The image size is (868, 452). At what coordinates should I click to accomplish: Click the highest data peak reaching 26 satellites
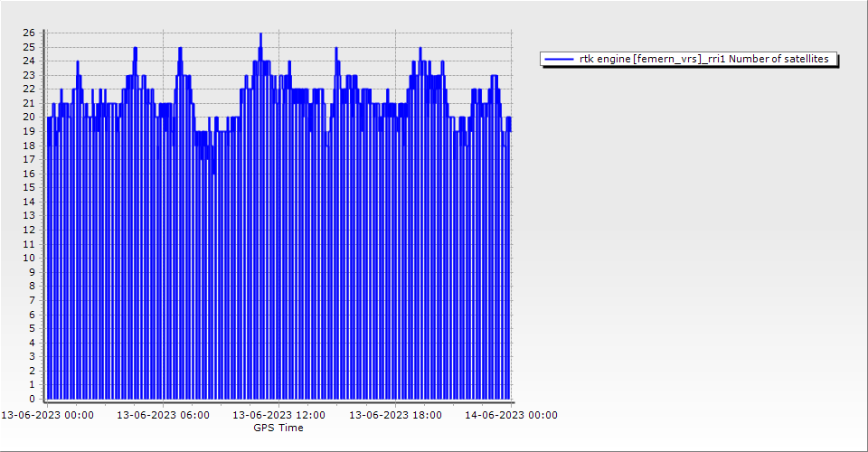tap(260, 34)
